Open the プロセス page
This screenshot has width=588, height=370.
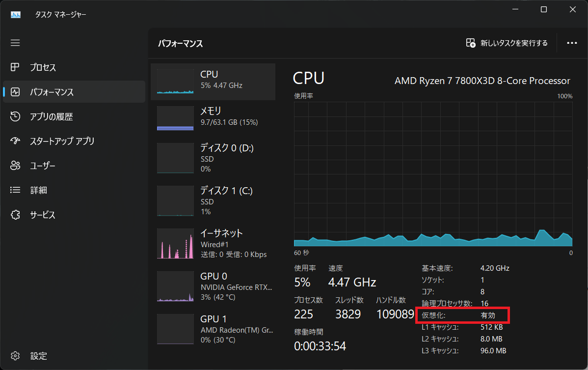coord(74,67)
